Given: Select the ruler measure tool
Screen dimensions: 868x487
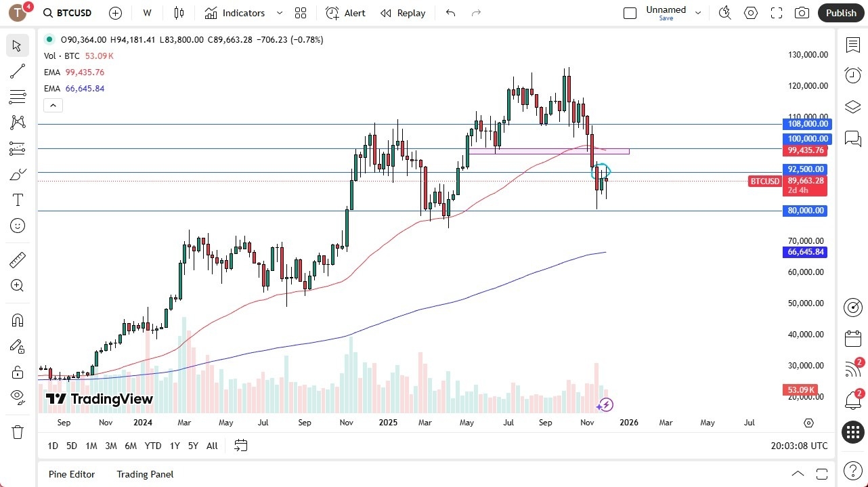Looking at the screenshot, I should [17, 259].
